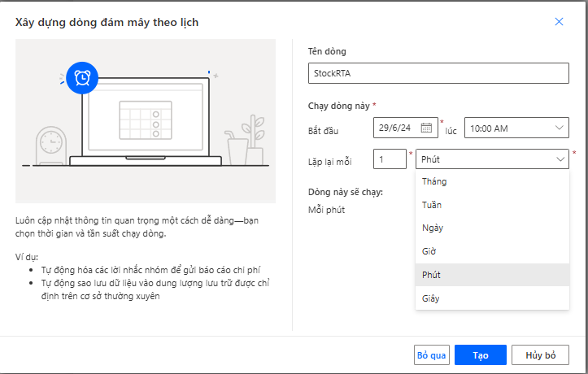Click the desk clock illustration icon
The image size is (588, 374).
pos(51,146)
